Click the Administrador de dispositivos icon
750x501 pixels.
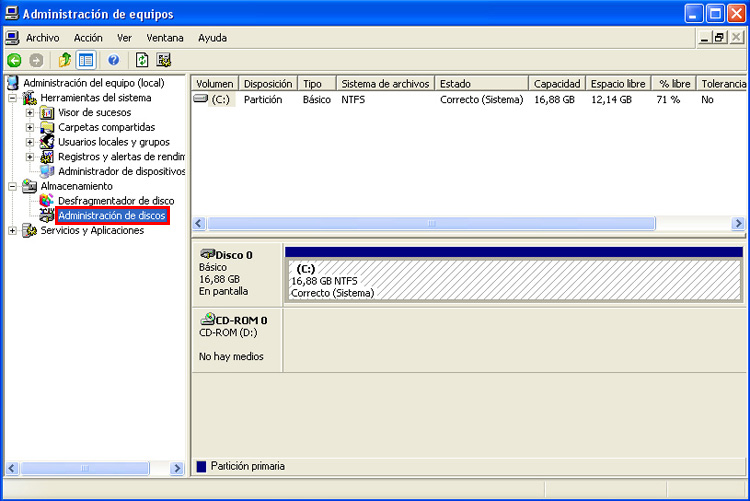click(x=47, y=171)
